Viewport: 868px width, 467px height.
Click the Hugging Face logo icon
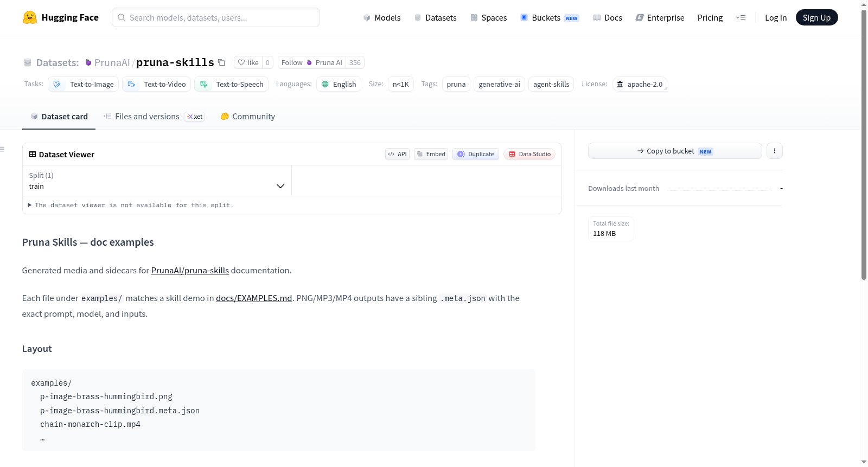[30, 17]
